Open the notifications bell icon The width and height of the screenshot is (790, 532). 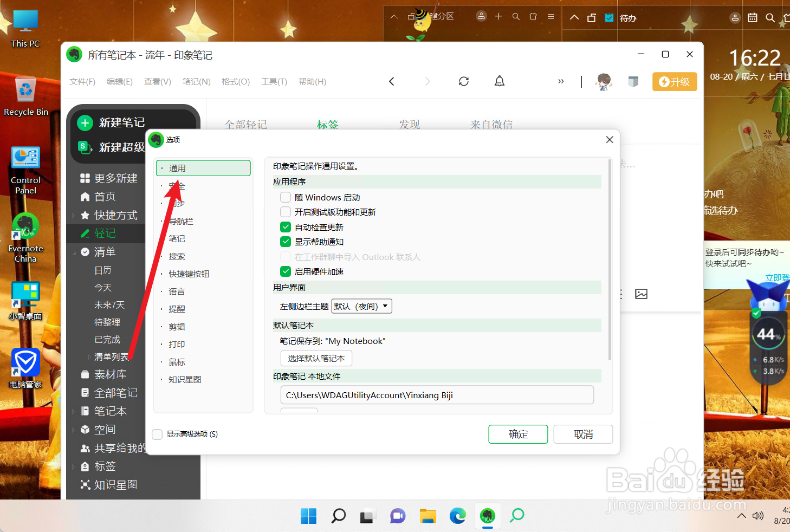[500, 81]
